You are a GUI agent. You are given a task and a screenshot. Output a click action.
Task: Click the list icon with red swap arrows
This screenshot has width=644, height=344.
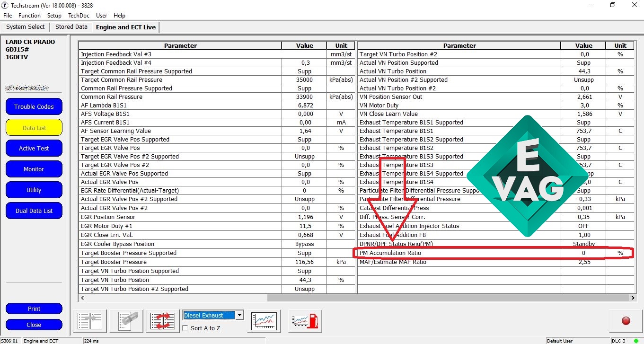[x=163, y=321]
